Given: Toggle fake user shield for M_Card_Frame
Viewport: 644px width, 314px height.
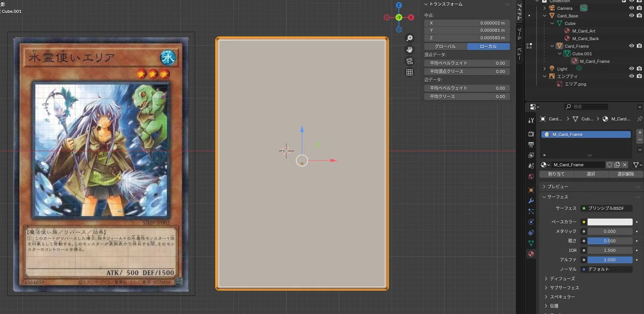Looking at the screenshot, I should [x=610, y=165].
